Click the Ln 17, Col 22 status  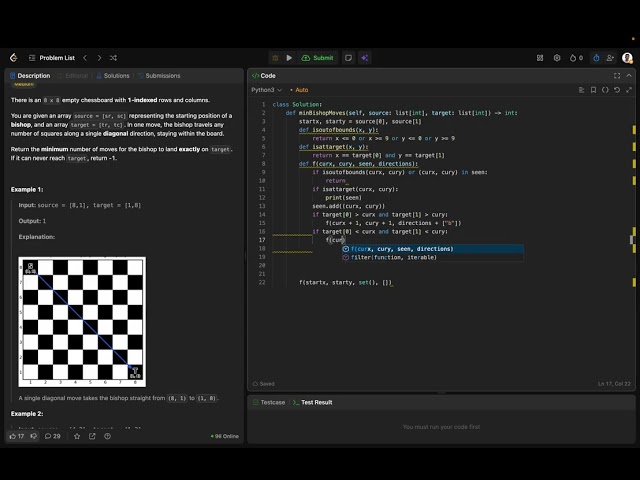coord(614,384)
